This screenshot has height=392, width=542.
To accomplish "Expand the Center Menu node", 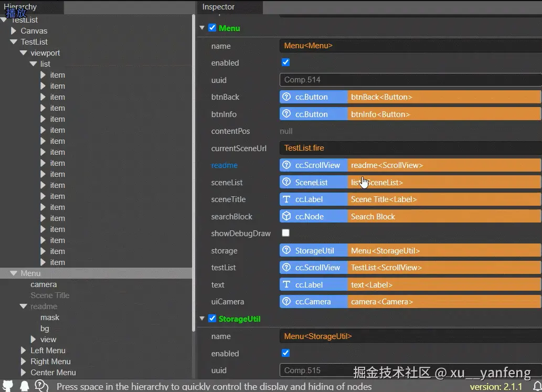I will click(23, 373).
